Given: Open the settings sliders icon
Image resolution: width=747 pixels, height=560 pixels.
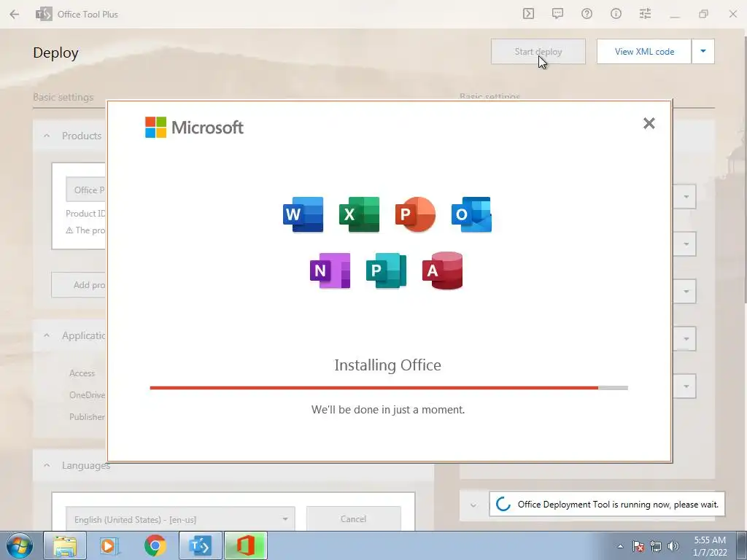Looking at the screenshot, I should click(x=645, y=14).
